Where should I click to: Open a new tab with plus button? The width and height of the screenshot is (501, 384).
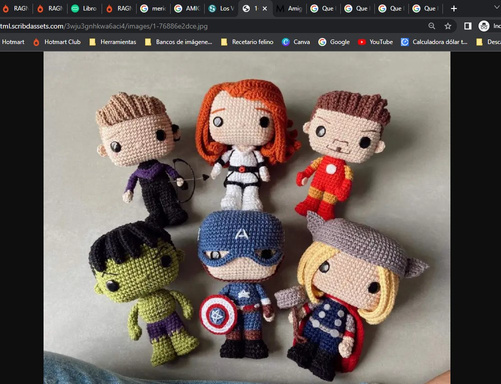click(x=454, y=9)
